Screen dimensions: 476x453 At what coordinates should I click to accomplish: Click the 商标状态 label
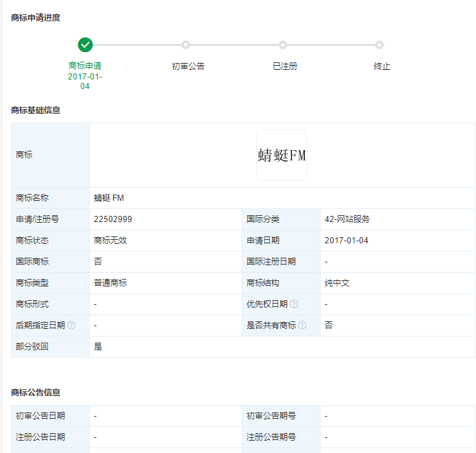point(32,241)
